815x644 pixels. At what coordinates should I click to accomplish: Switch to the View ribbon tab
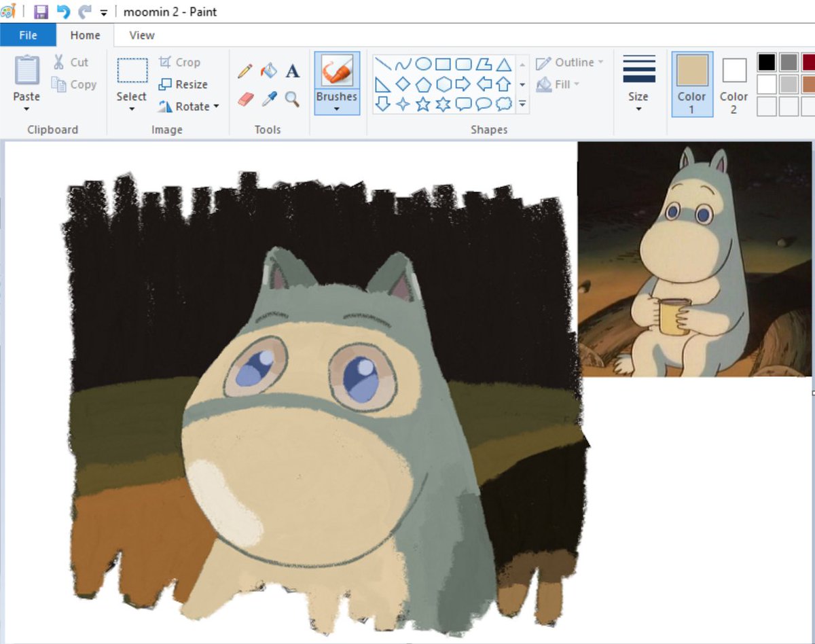[x=142, y=35]
